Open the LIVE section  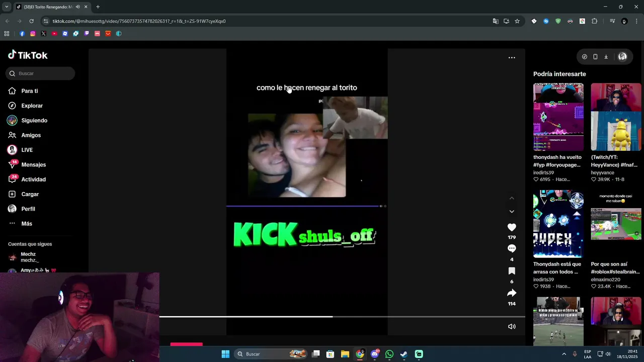(27, 150)
